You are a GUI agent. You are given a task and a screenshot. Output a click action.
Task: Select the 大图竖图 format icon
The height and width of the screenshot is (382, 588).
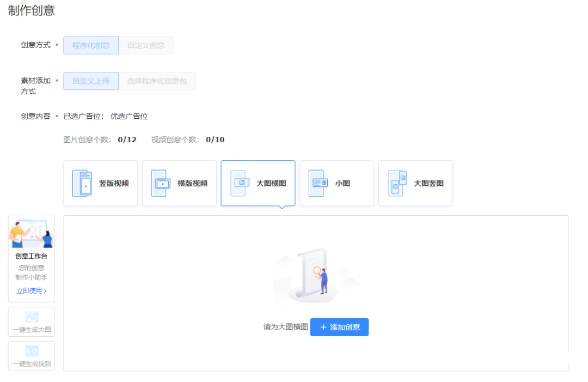397,183
